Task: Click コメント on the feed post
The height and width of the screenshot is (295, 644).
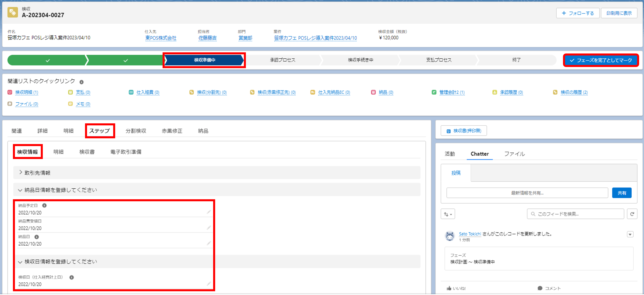Action: coord(549,288)
